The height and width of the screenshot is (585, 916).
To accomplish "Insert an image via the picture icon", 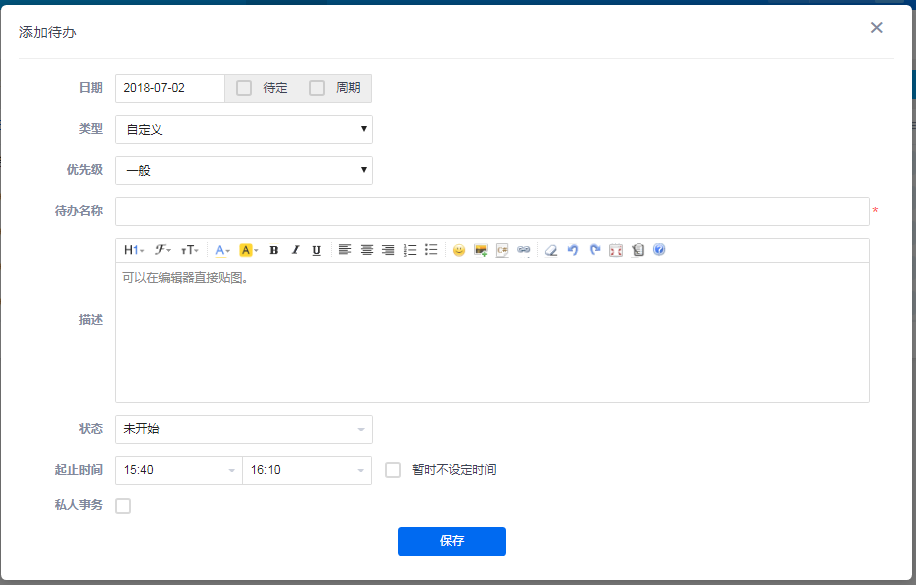I will [x=481, y=250].
